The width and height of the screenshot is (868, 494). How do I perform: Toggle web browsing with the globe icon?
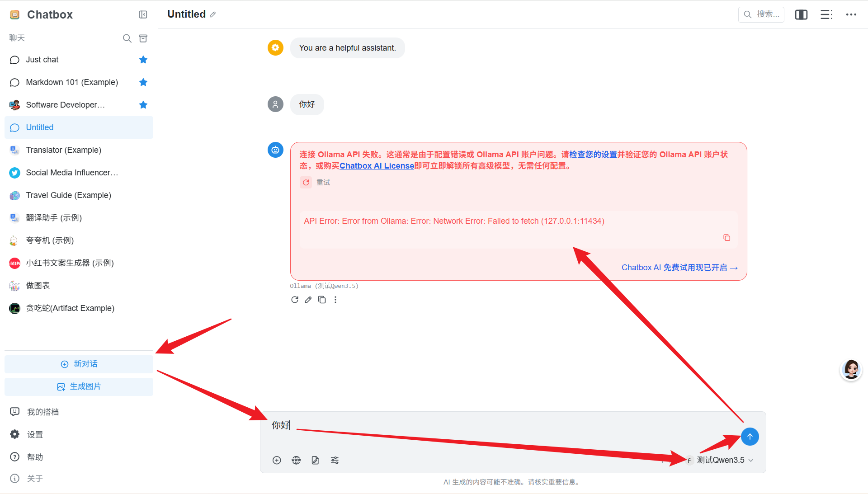pyautogui.click(x=296, y=460)
